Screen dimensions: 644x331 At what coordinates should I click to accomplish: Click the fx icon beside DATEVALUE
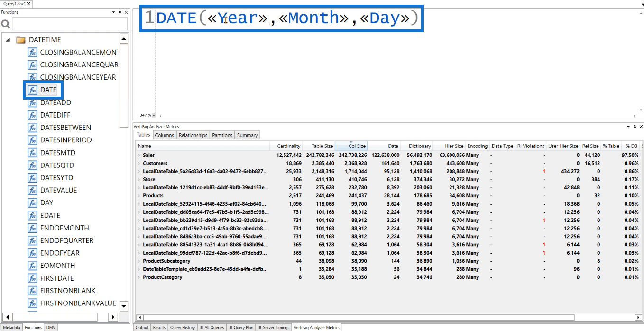[32, 190]
